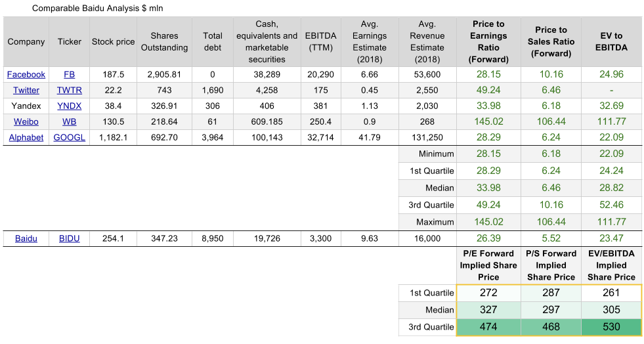
Task: Open the Baidu company link
Action: (26, 238)
